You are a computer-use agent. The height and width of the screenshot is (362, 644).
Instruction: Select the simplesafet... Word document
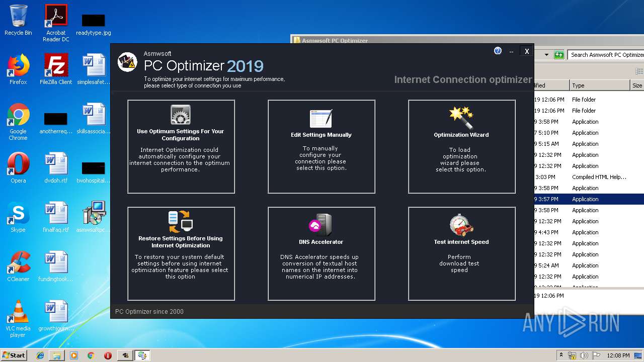tap(94, 69)
